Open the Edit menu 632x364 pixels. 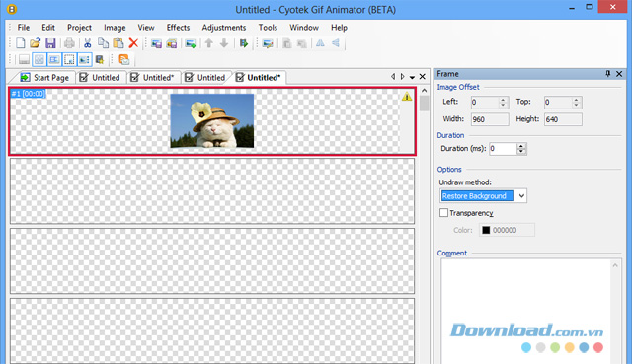48,28
